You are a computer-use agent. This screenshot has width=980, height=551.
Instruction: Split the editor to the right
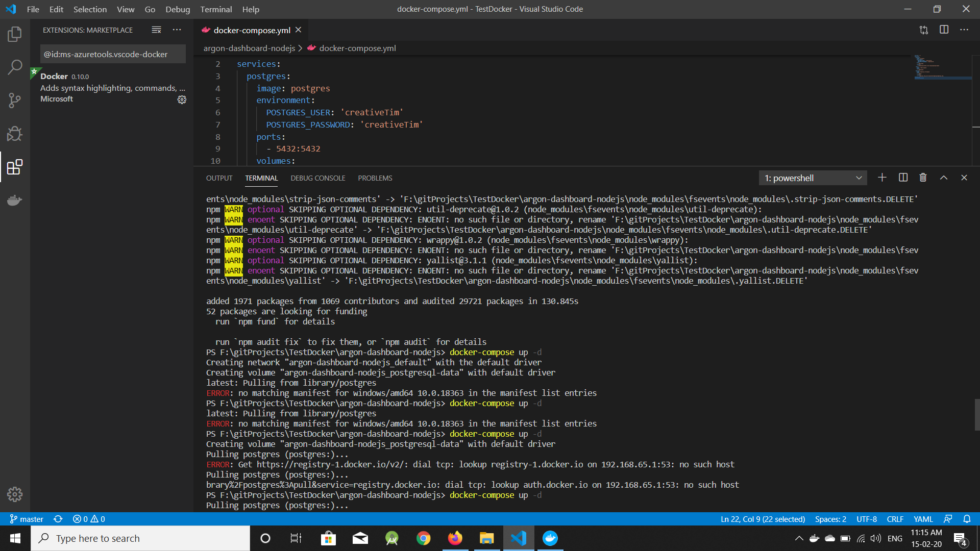pos(944,30)
